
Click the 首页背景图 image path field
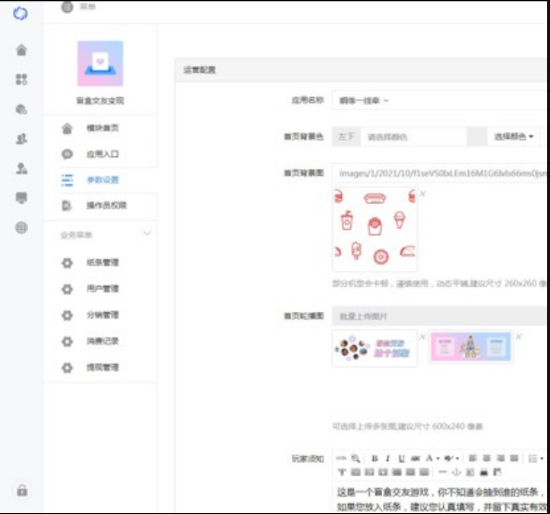[x=441, y=173]
